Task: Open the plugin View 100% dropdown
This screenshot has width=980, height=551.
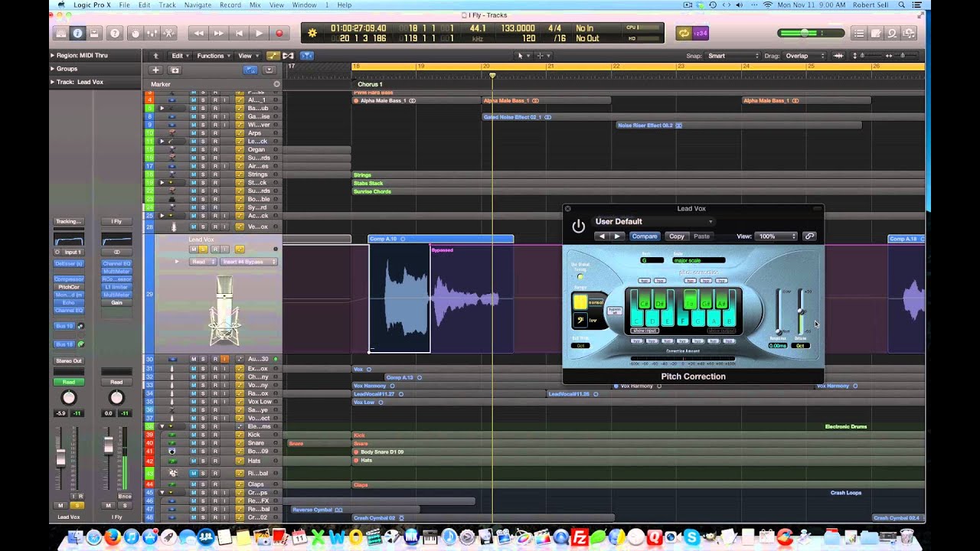Action: coord(776,236)
